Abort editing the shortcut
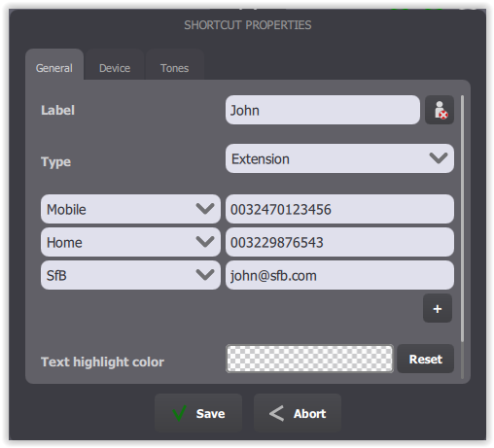 click(x=298, y=413)
